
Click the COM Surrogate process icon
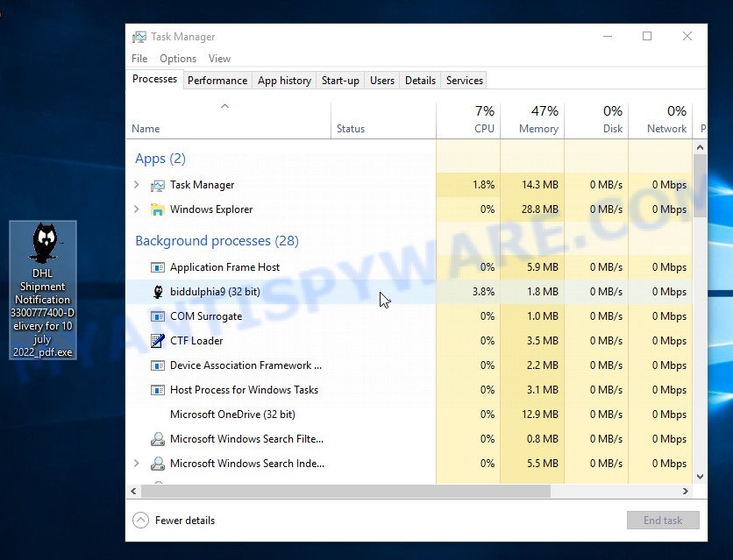[158, 316]
